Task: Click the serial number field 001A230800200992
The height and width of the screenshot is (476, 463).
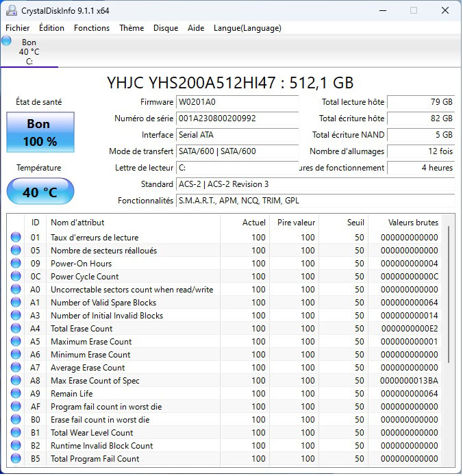Action: point(238,118)
